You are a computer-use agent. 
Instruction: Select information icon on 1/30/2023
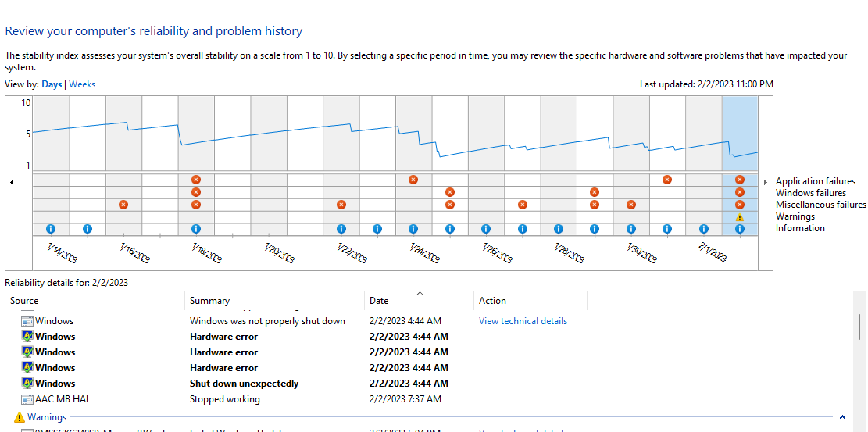[x=631, y=229]
